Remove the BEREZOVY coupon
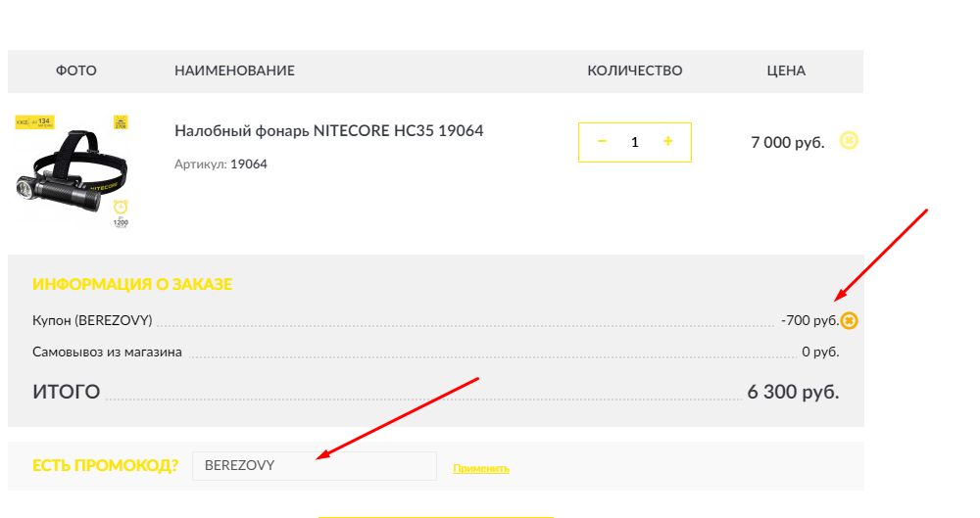This screenshot has width=980, height=518. click(849, 320)
